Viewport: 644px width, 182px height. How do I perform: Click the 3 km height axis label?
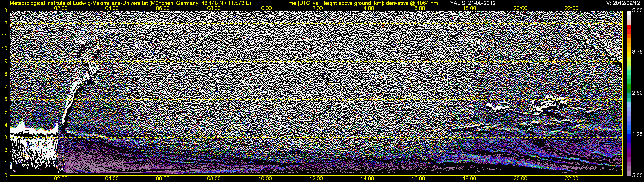pos(6,138)
